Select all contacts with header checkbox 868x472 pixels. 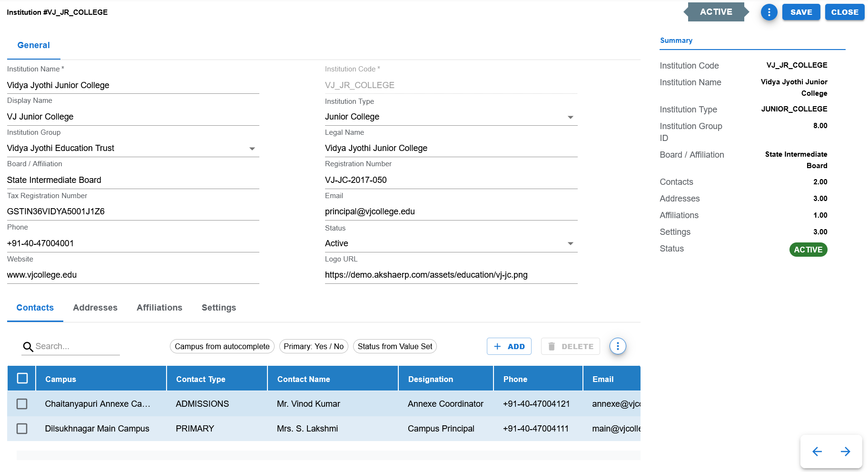[22, 378]
